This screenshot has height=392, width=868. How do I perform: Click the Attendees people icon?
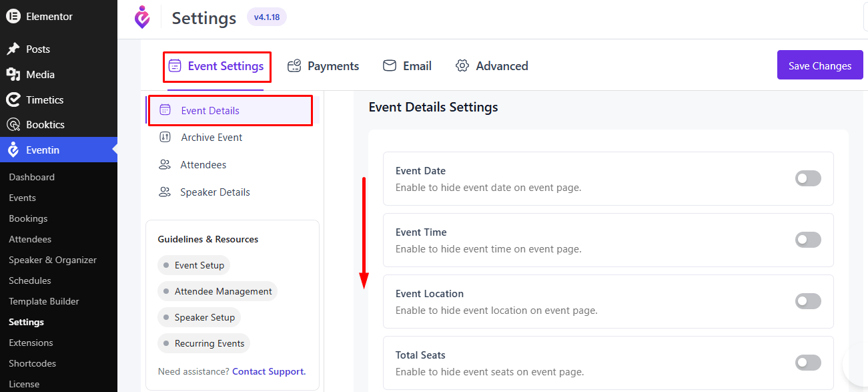point(165,164)
